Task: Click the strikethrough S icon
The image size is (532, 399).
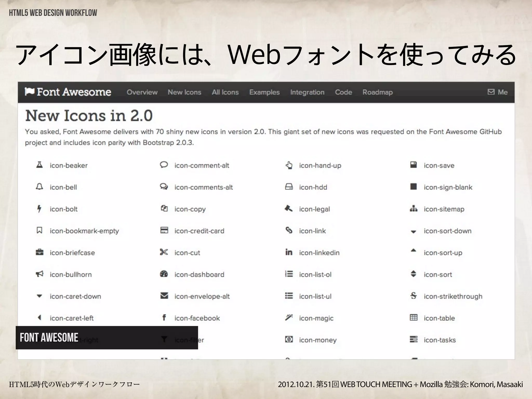Action: (x=414, y=296)
